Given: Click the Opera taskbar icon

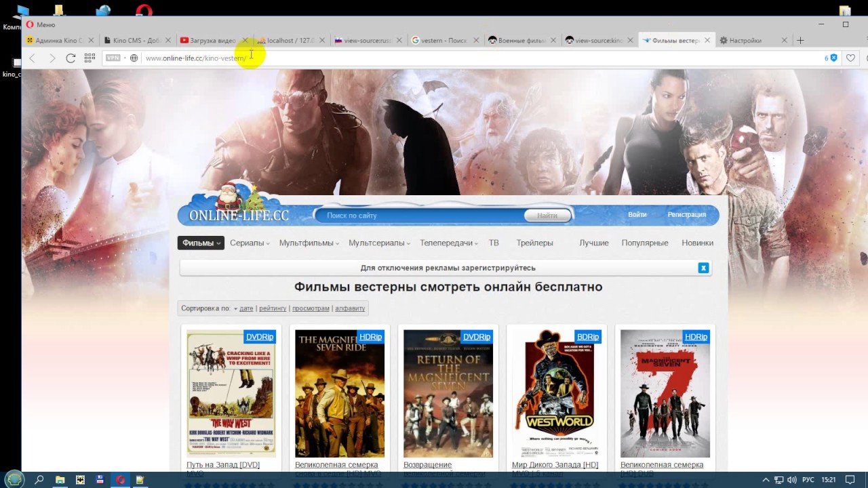Looking at the screenshot, I should coord(120,480).
